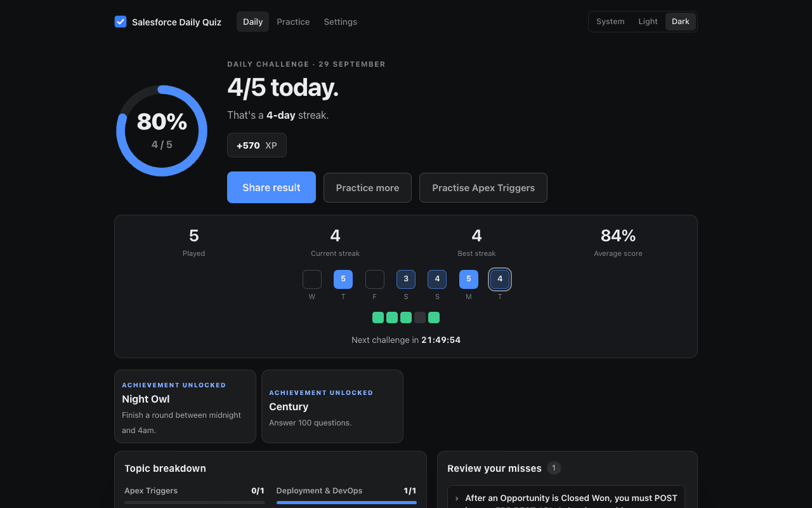Click the Apex Triggers 0/1 score
Screen dimensions: 812x508
pyautogui.click(x=258, y=491)
